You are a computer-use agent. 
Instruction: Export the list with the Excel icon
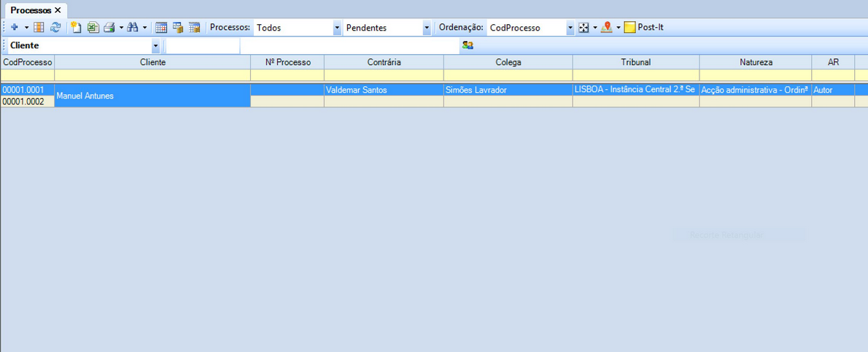(x=93, y=27)
